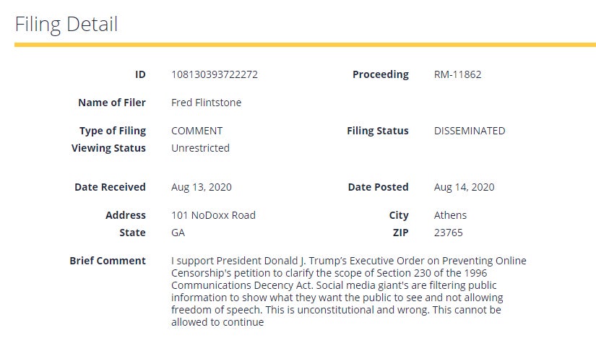Click the Date Posted field label

click(x=378, y=187)
